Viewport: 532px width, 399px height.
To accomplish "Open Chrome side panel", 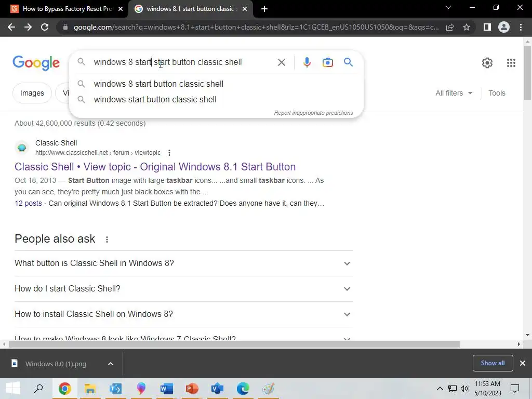I will tap(487, 27).
